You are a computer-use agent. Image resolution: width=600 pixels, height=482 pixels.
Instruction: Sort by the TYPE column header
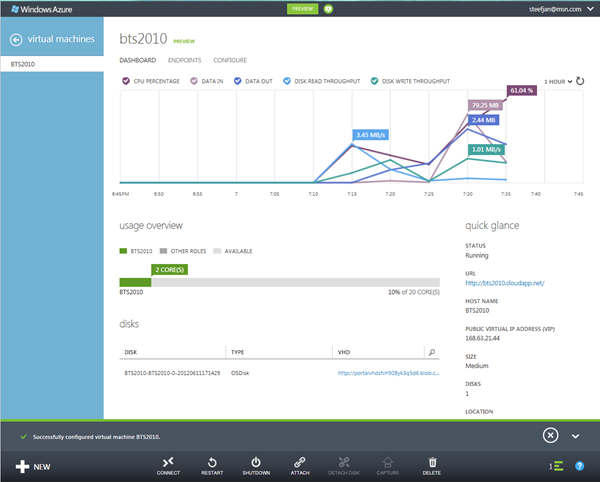237,352
